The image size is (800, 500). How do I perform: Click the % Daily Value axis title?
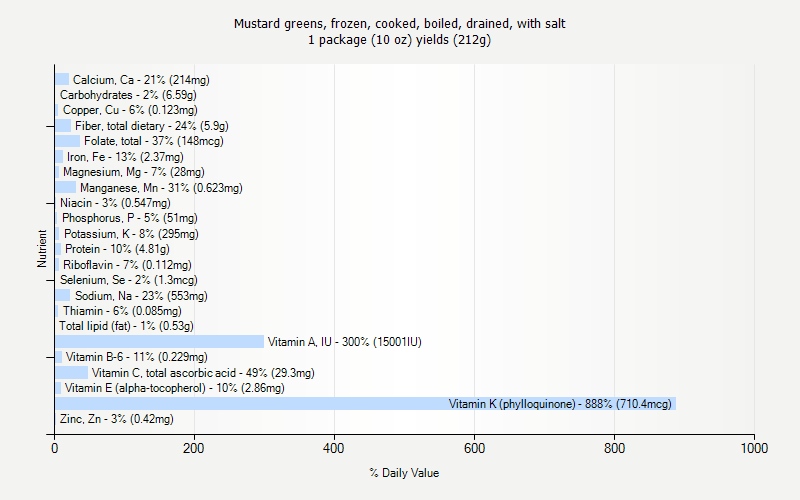pyautogui.click(x=404, y=473)
